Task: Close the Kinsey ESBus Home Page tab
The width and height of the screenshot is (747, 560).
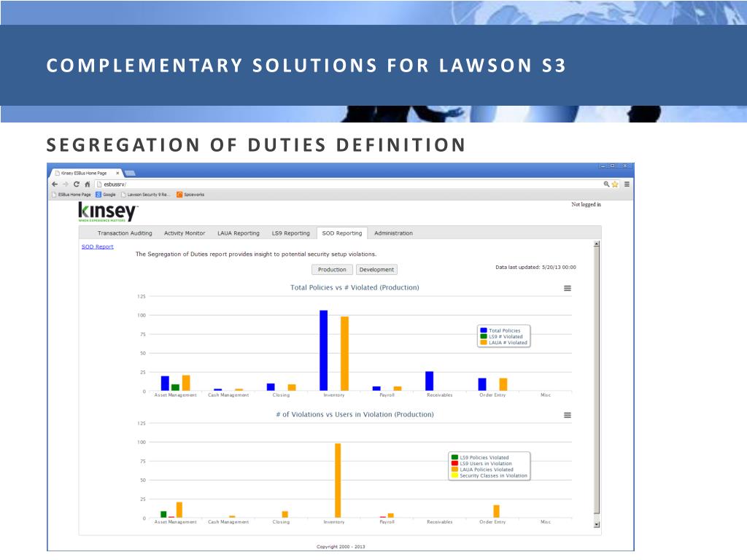Action: click(117, 174)
